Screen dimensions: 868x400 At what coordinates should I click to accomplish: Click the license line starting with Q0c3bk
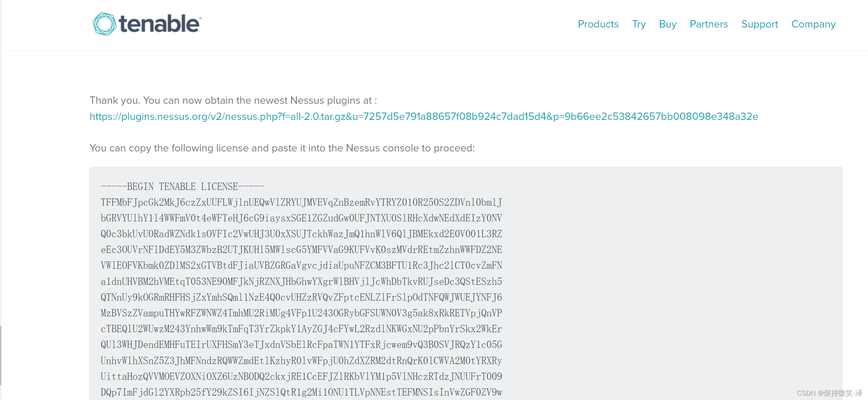pos(301,234)
